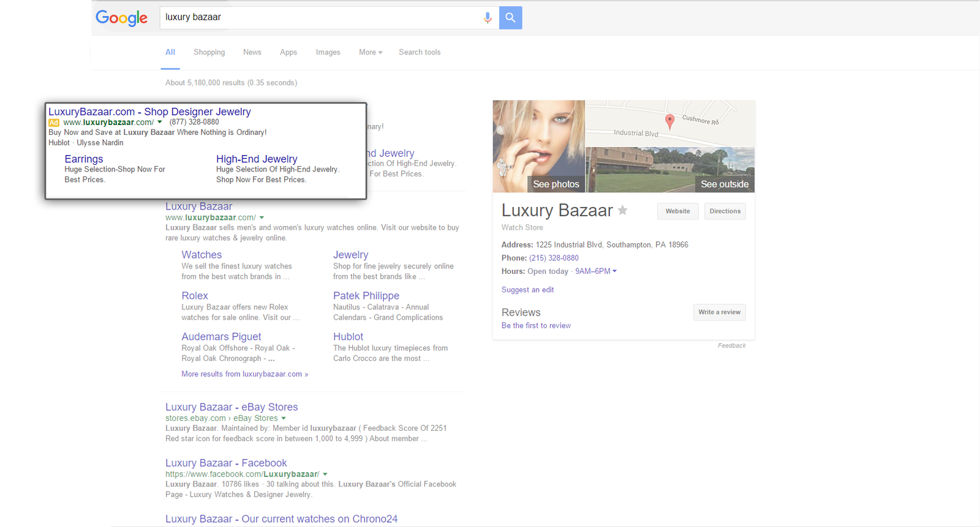The height and width of the screenshot is (527, 980).
Task: Click the 'About 5,180,000 results' text
Action: point(205,83)
